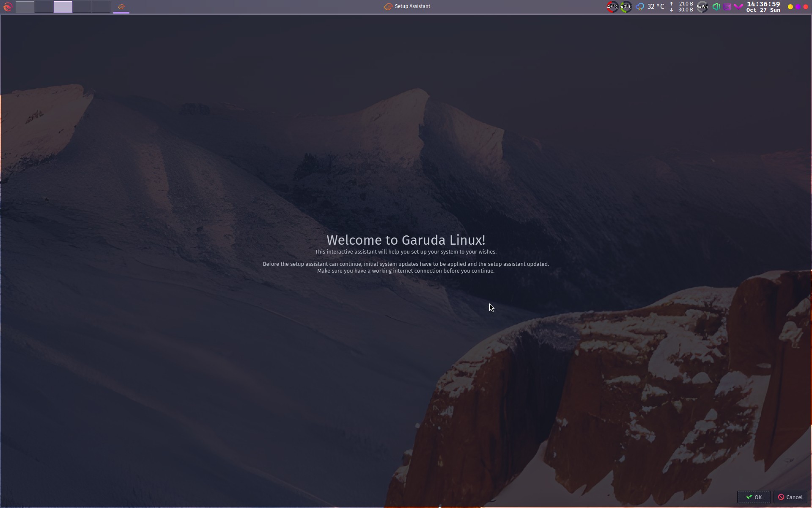Image resolution: width=812 pixels, height=508 pixels.
Task: Click the 'initial system updates' paragraph line
Action: (x=406, y=264)
